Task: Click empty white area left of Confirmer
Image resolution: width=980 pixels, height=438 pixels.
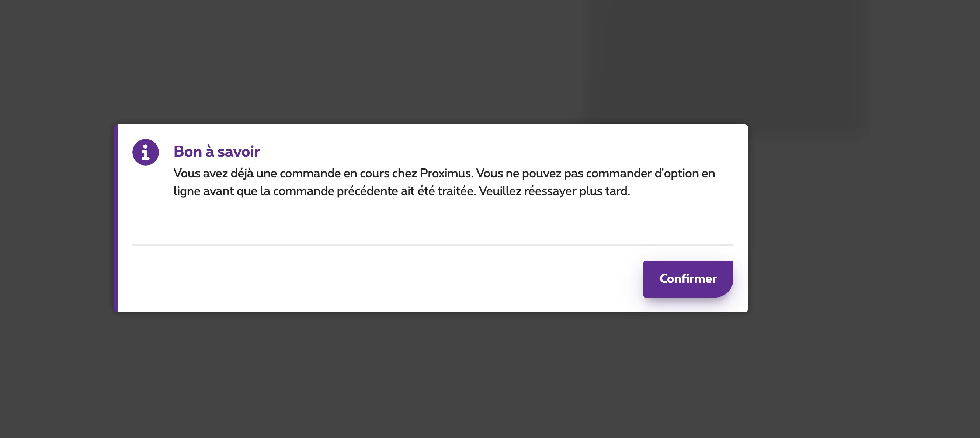Action: click(x=380, y=279)
